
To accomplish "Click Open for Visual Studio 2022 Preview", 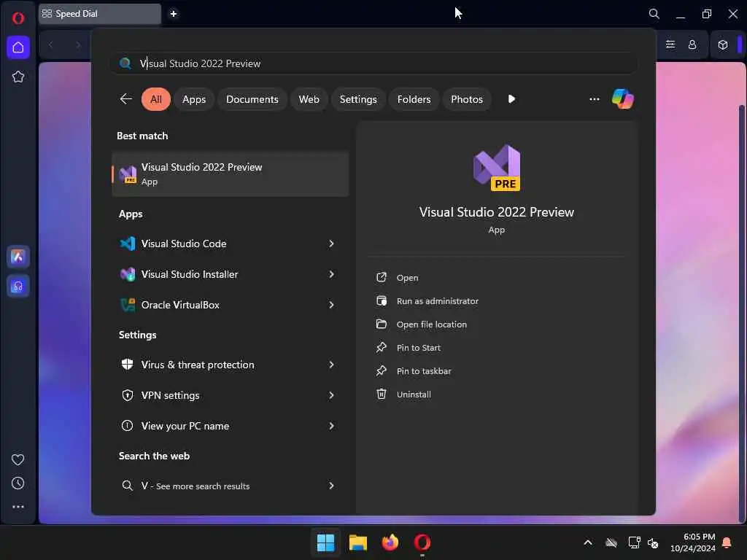I will pos(407,278).
